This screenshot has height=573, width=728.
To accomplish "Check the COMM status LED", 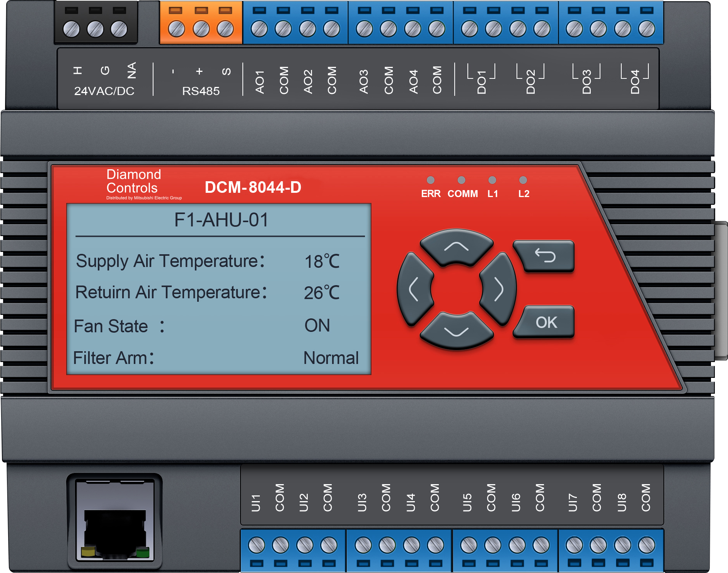I will point(462,179).
